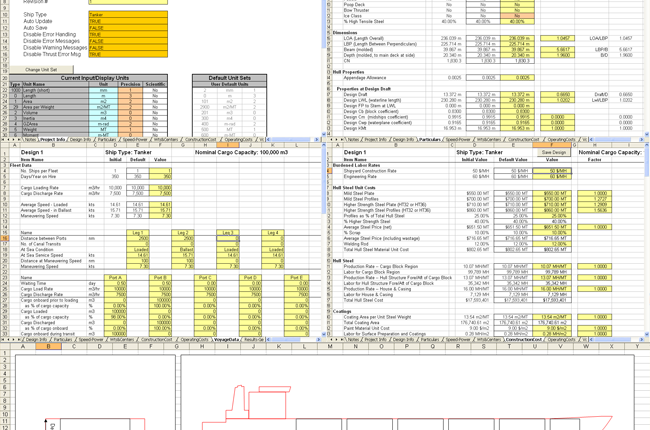Select LOA (Length Overall) yellow value cell
Image resolution: width=650 pixels, height=430 pixels.
[x=517, y=38]
